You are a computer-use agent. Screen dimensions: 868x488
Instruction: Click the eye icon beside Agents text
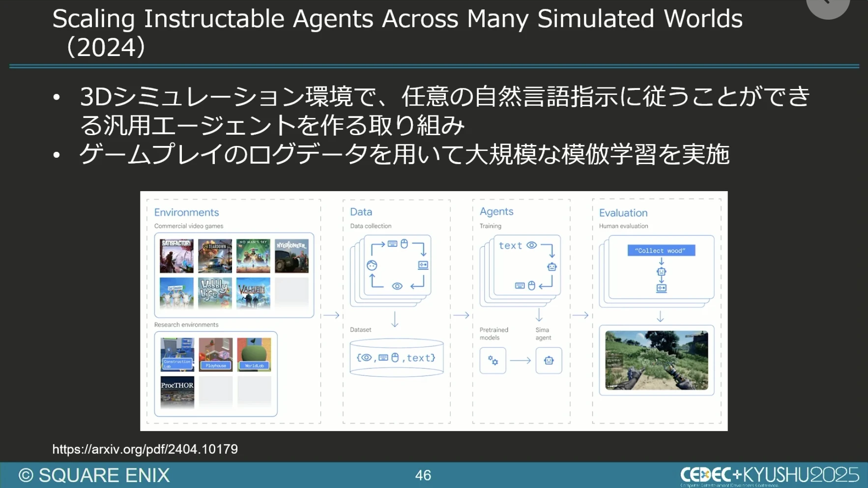pos(531,245)
